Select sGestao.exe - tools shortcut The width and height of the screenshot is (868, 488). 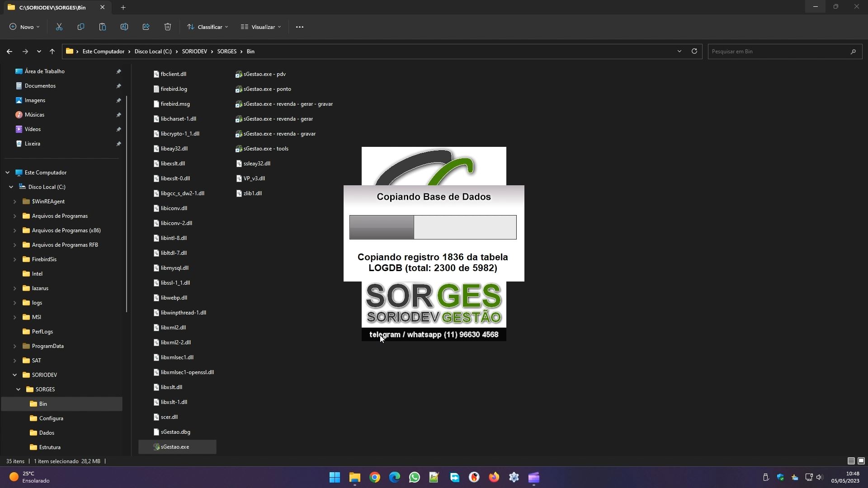[262, 149]
